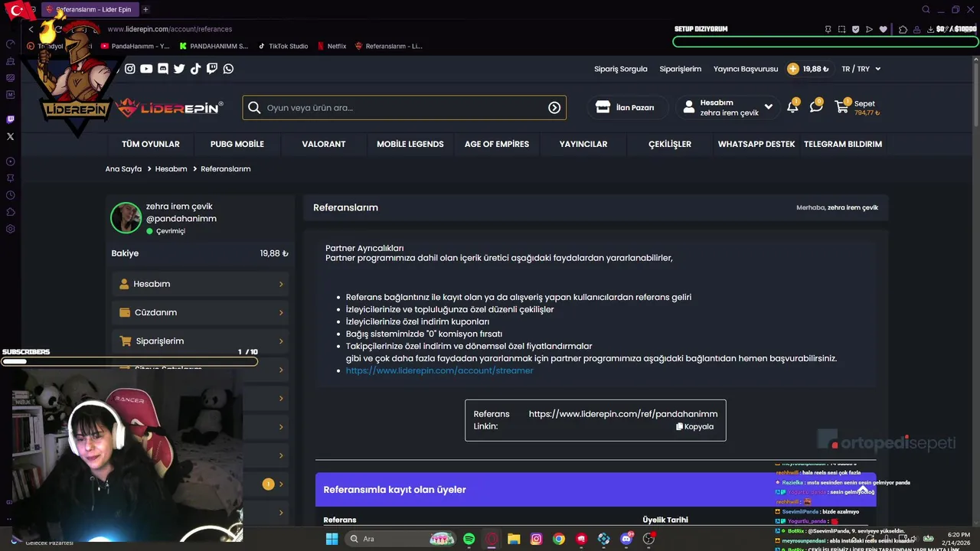The width and height of the screenshot is (980, 551).
Task: Open the ÇEKİLİŞLER menu item
Action: click(x=670, y=144)
